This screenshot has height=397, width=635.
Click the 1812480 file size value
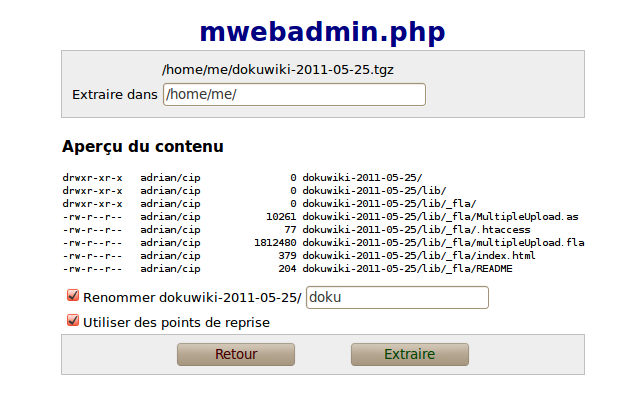[x=275, y=243]
